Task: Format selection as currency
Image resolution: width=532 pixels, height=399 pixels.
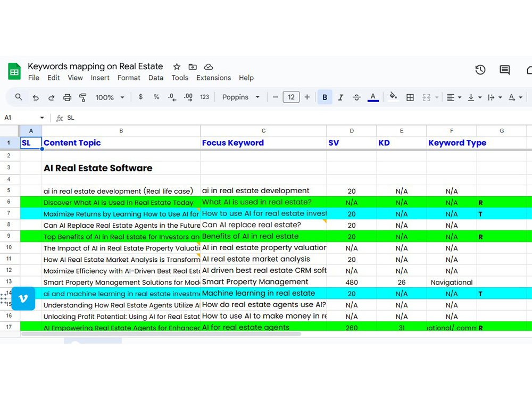Action: point(140,97)
